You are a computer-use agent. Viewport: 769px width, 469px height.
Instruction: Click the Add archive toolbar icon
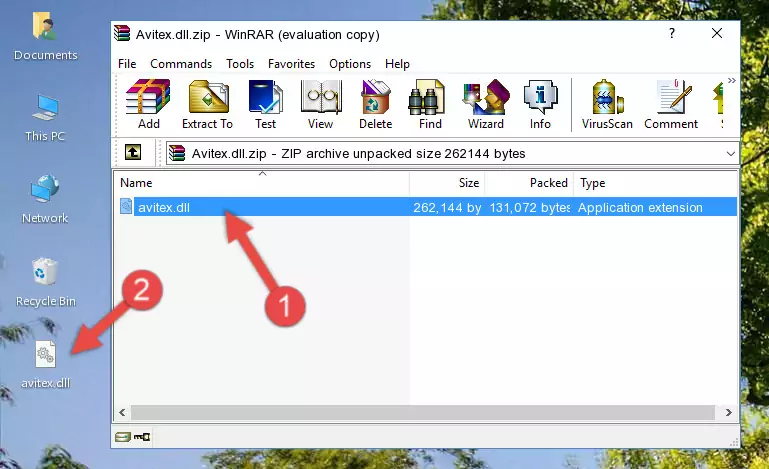point(148,104)
